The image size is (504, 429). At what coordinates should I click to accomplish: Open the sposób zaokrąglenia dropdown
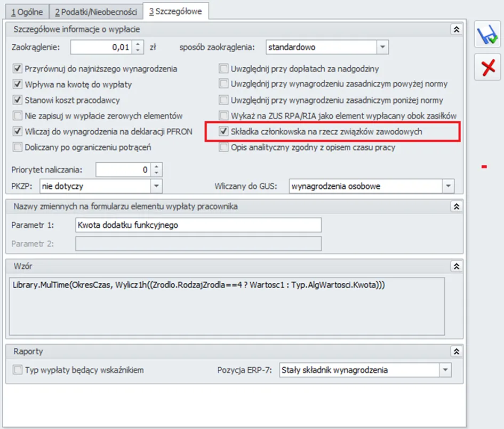(382, 47)
